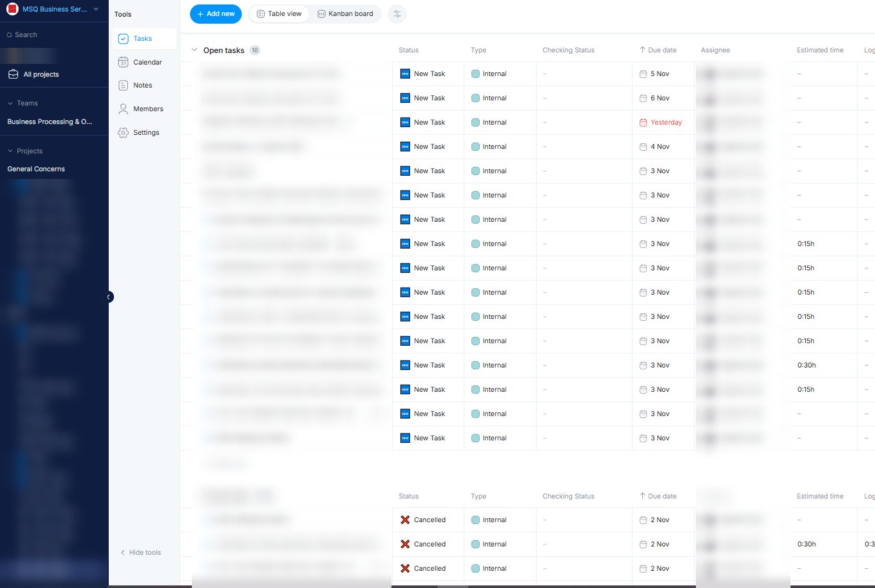Click the Estimated time header in Open tasks

pyautogui.click(x=820, y=50)
